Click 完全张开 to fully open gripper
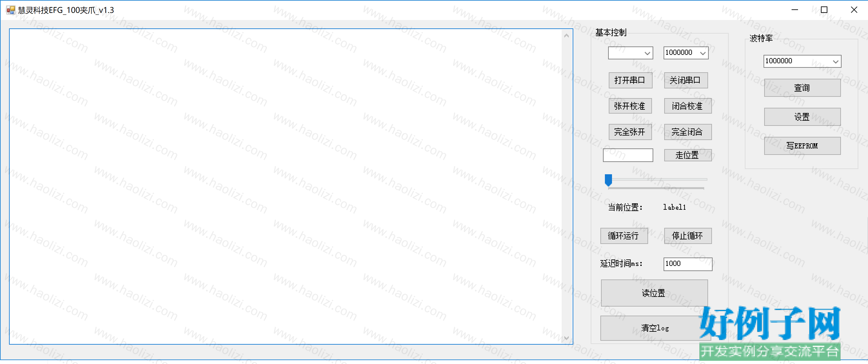Image resolution: width=868 pixels, height=364 pixels. [630, 132]
